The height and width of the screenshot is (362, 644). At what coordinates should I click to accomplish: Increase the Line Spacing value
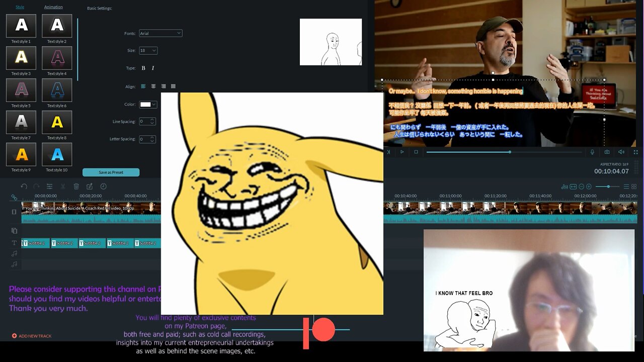[x=152, y=120]
